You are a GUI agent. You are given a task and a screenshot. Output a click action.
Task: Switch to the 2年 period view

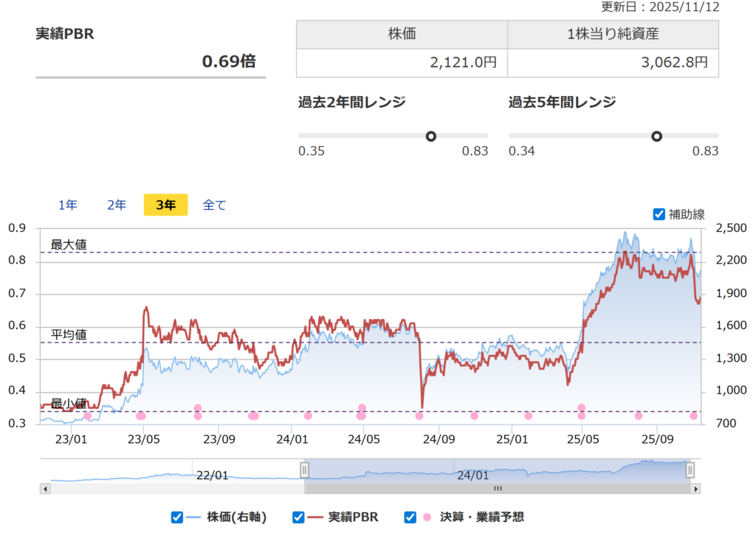(x=115, y=204)
